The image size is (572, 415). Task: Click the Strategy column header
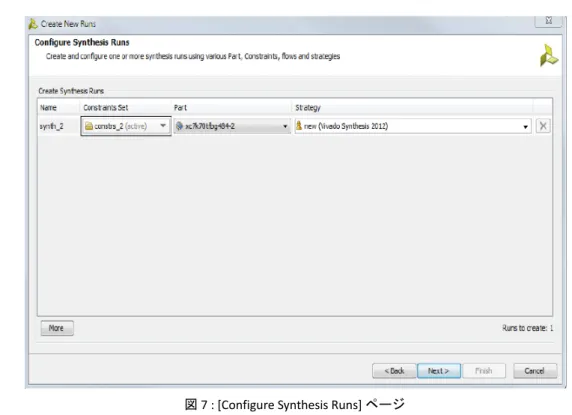(308, 108)
